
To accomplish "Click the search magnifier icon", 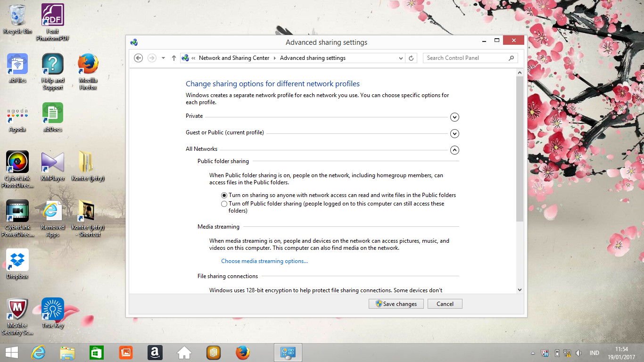I will tap(512, 58).
